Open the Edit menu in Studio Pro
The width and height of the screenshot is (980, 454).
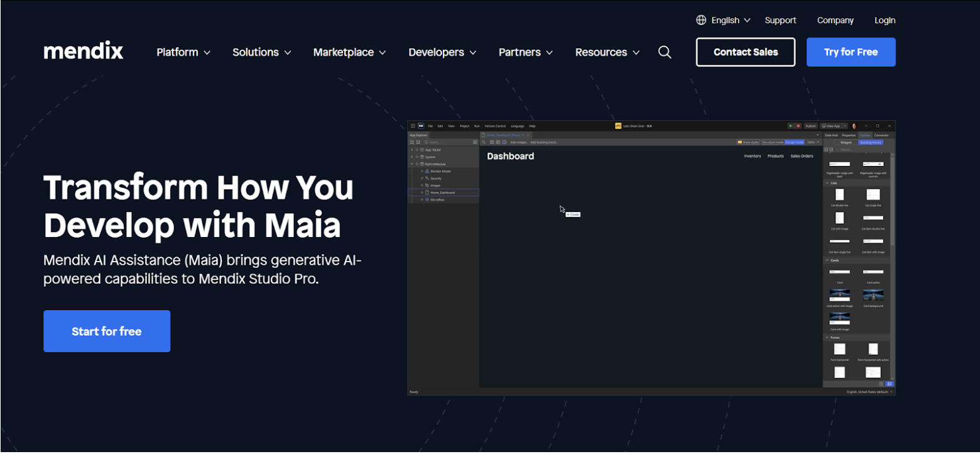click(440, 126)
